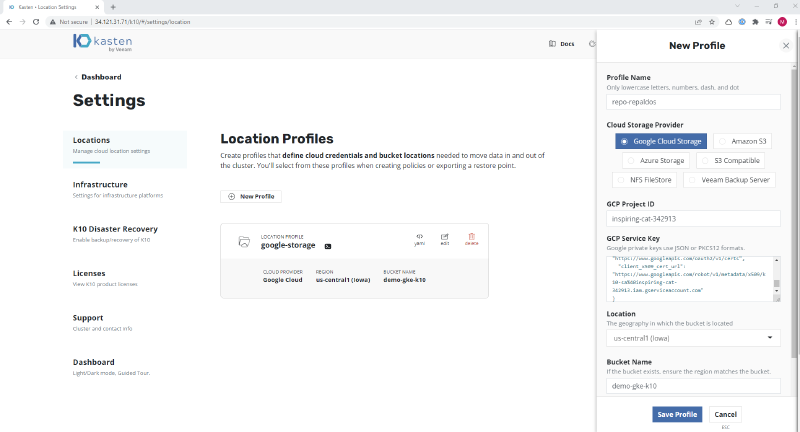Open the Location dropdown showing us-central1
The image size is (800, 432).
(x=693, y=338)
